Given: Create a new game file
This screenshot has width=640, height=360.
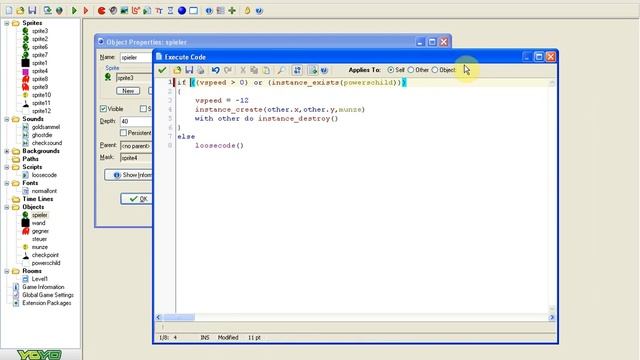Looking at the screenshot, I should point(9,11).
